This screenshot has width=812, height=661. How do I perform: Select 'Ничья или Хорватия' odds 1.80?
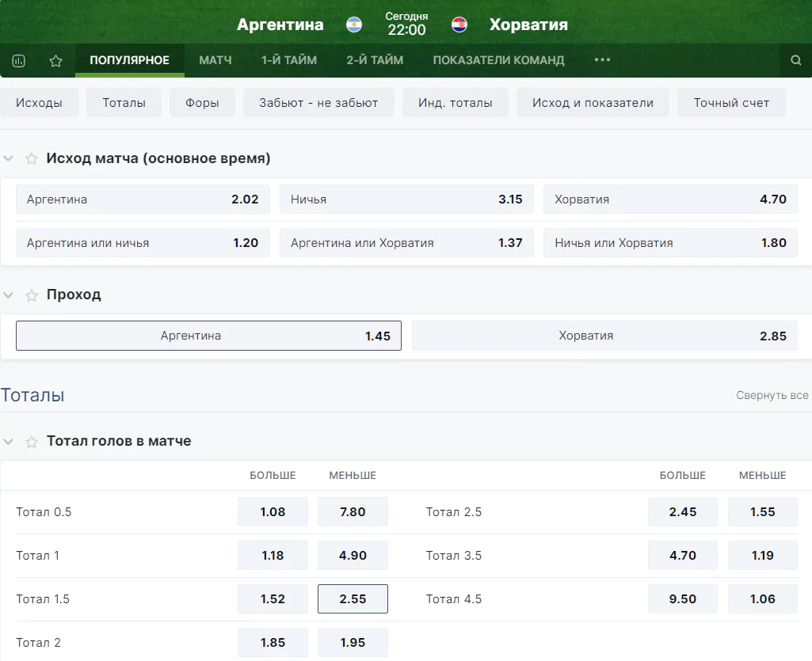(x=671, y=243)
